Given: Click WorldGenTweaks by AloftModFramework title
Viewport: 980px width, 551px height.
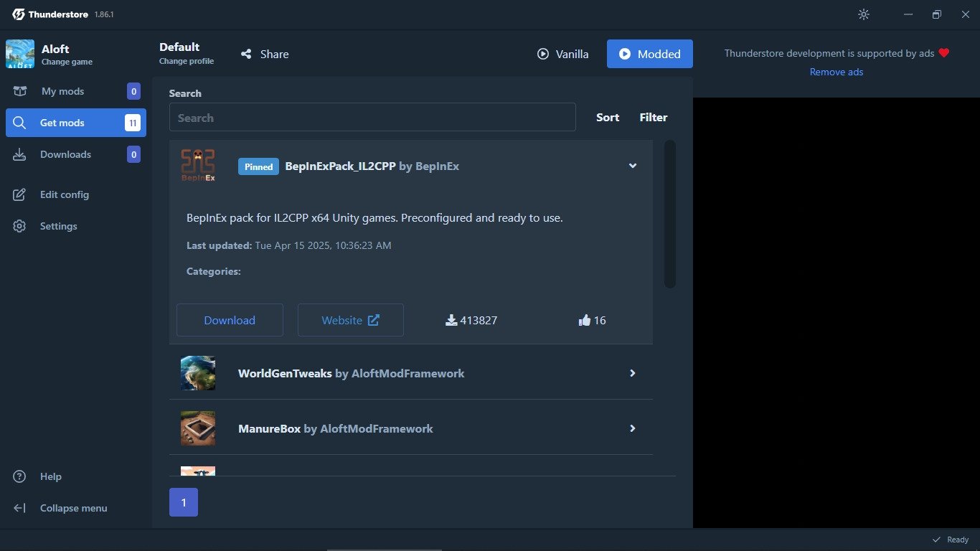Looking at the screenshot, I should (x=351, y=373).
